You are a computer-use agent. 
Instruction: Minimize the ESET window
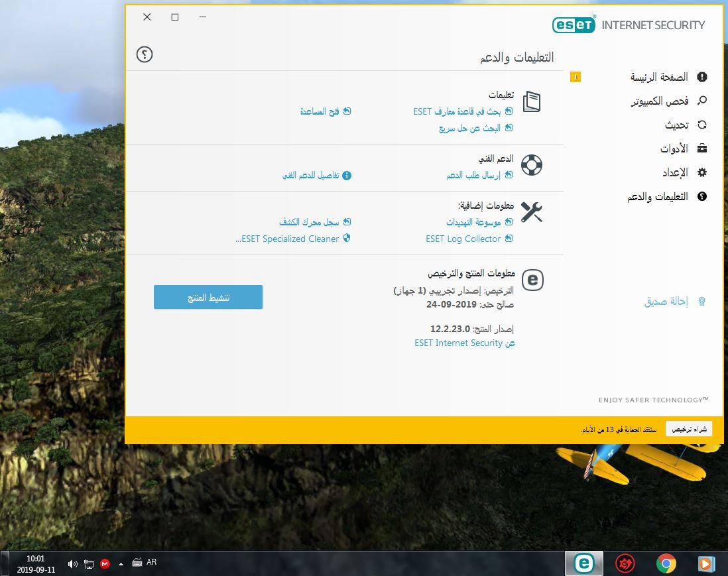click(x=203, y=17)
